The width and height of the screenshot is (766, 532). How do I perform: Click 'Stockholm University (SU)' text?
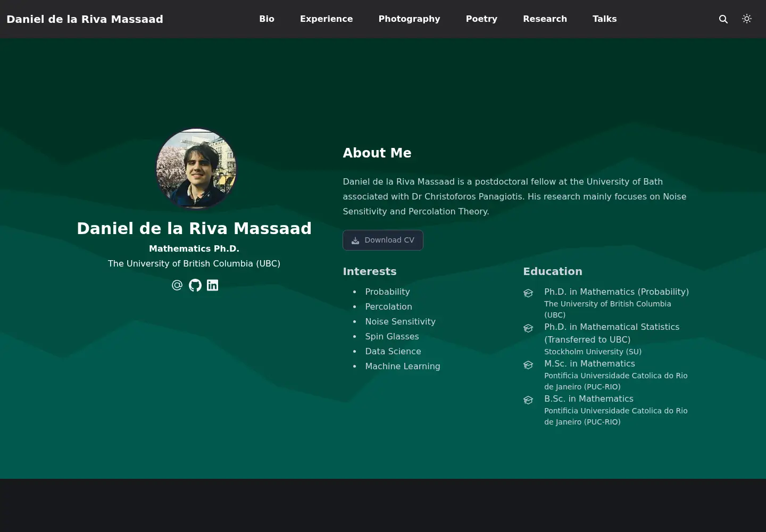(x=593, y=352)
